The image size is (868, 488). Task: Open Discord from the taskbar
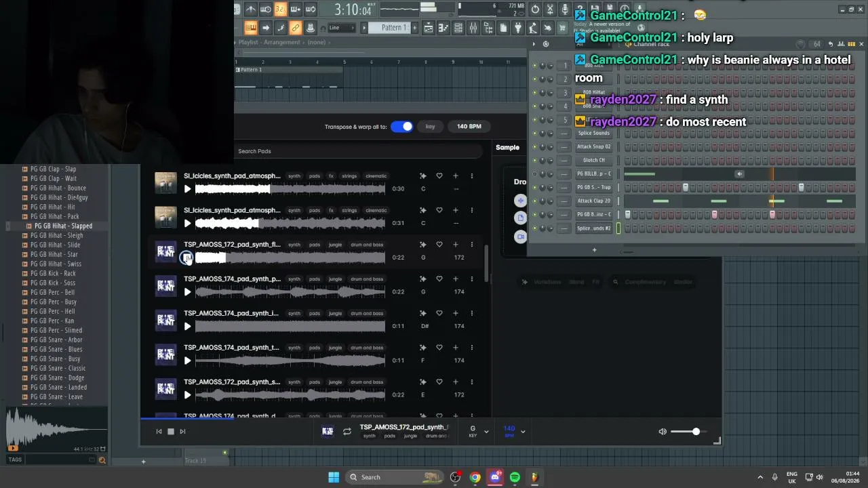point(495,477)
